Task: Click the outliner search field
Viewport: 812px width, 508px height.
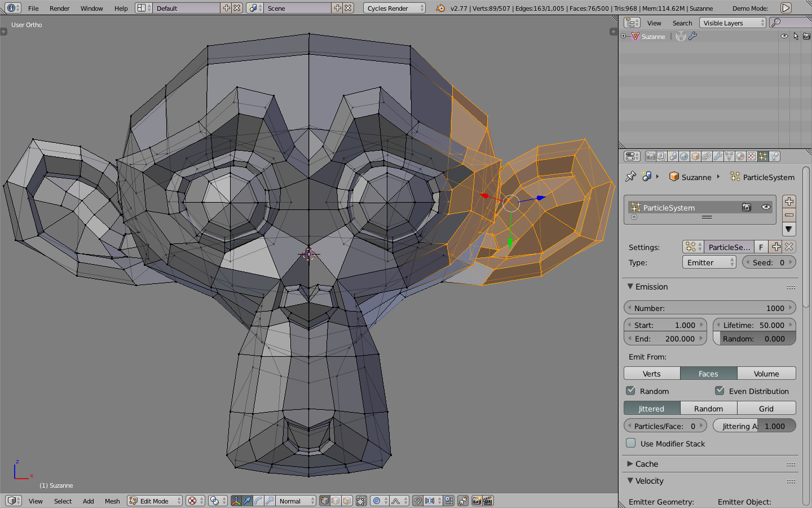Action: click(x=791, y=23)
